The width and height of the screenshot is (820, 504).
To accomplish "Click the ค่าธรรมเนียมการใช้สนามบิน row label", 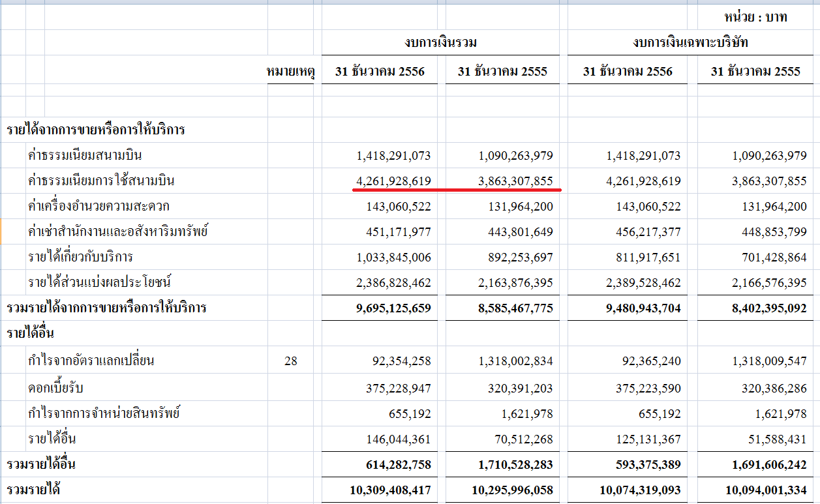I will pyautogui.click(x=101, y=181).
